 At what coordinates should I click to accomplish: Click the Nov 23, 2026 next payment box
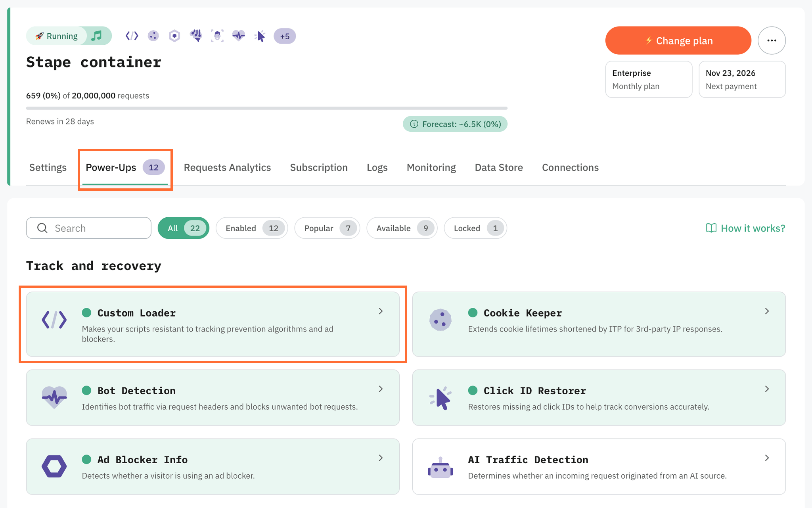pos(742,79)
